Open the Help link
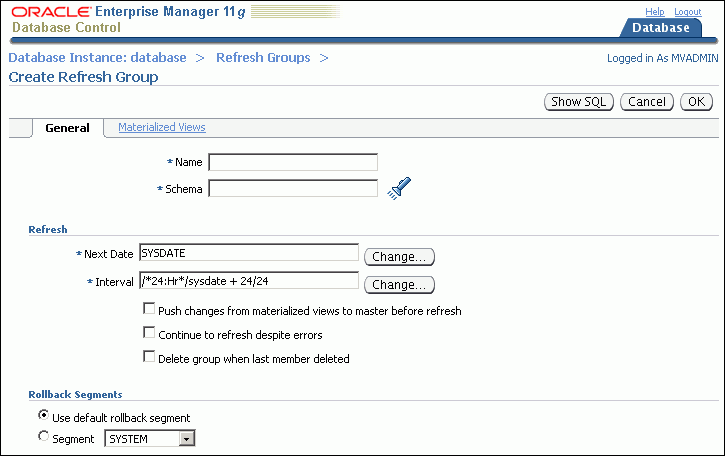The height and width of the screenshot is (456, 725). click(655, 12)
